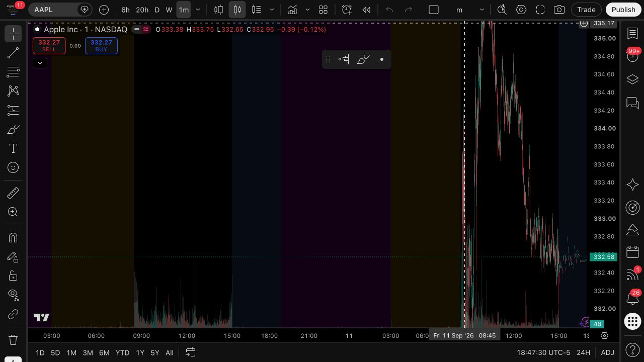Take a chart snapshot with camera icon
Viewport: 644px width, 362px height.
point(559,10)
